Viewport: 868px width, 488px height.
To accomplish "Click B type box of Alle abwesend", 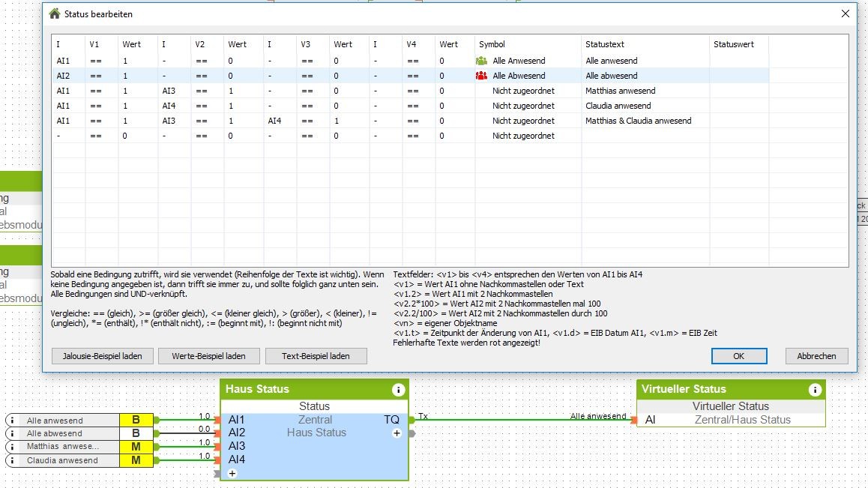I will tap(136, 433).
